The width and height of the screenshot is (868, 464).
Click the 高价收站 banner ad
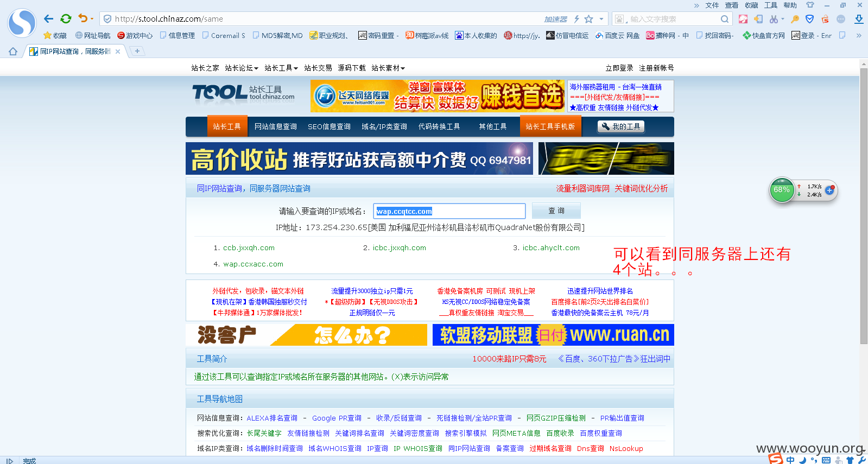(x=359, y=158)
